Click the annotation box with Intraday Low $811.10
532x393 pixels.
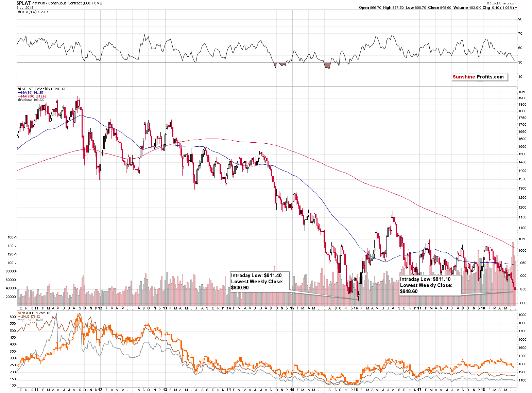tap(430, 285)
